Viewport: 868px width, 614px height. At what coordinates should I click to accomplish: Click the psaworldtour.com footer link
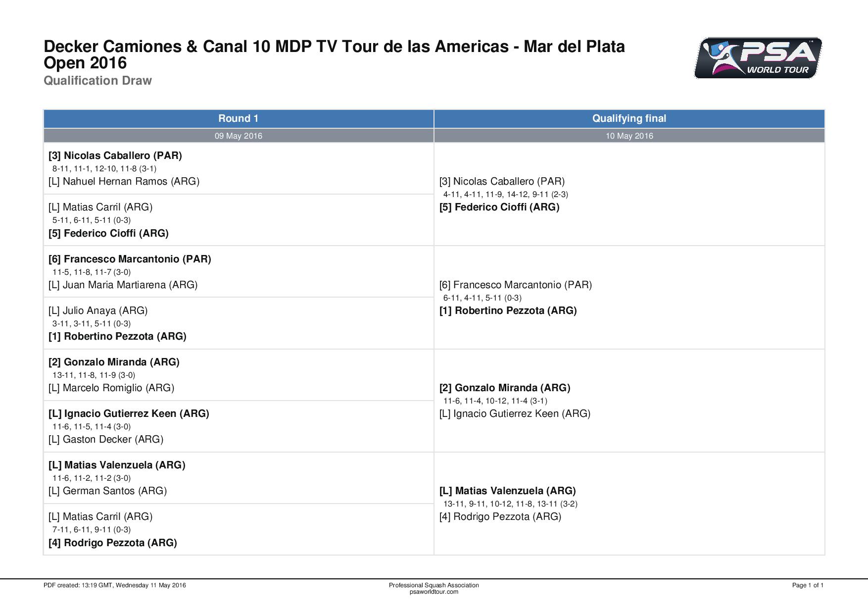point(434,592)
